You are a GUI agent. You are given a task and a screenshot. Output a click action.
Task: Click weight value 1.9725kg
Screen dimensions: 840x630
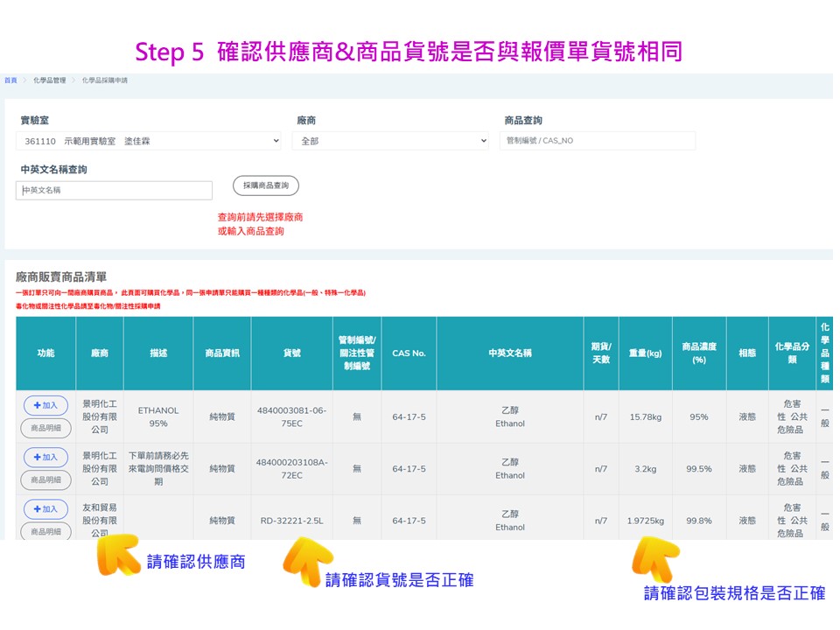click(x=646, y=521)
